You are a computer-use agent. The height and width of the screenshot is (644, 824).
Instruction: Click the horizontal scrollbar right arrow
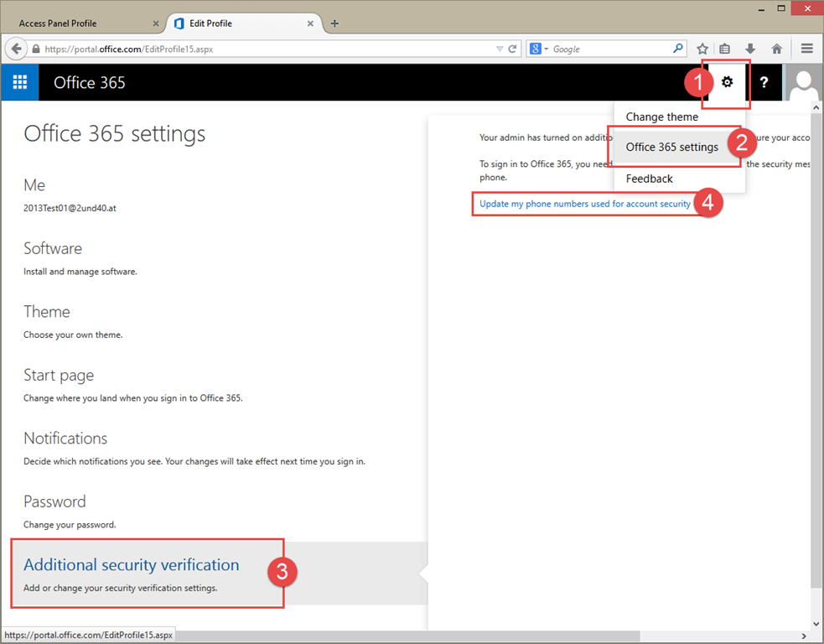[804, 636]
